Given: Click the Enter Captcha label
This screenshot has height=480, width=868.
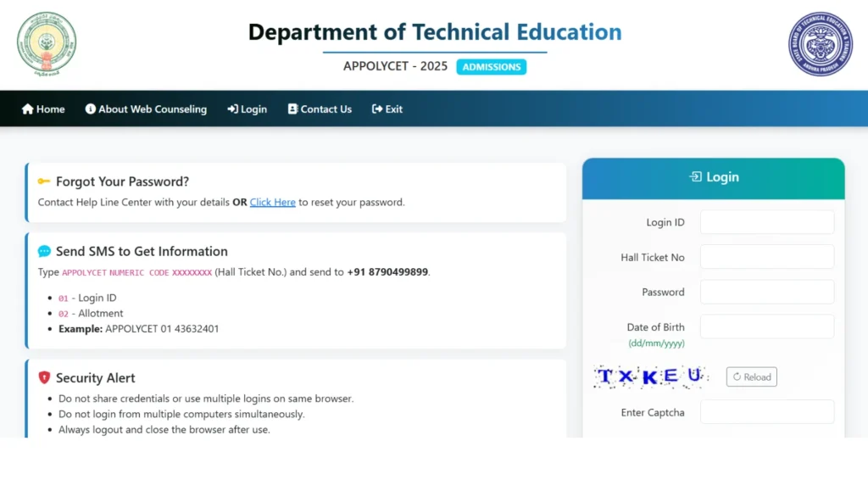Looking at the screenshot, I should 653,412.
